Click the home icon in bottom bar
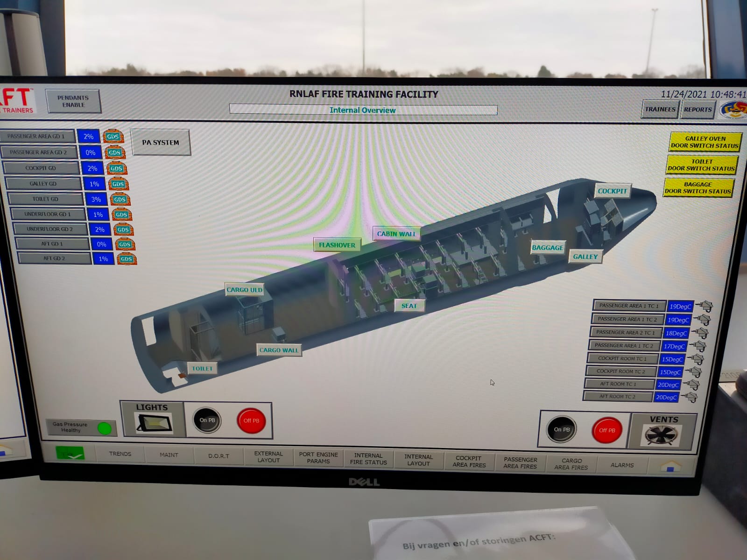 pyautogui.click(x=671, y=466)
